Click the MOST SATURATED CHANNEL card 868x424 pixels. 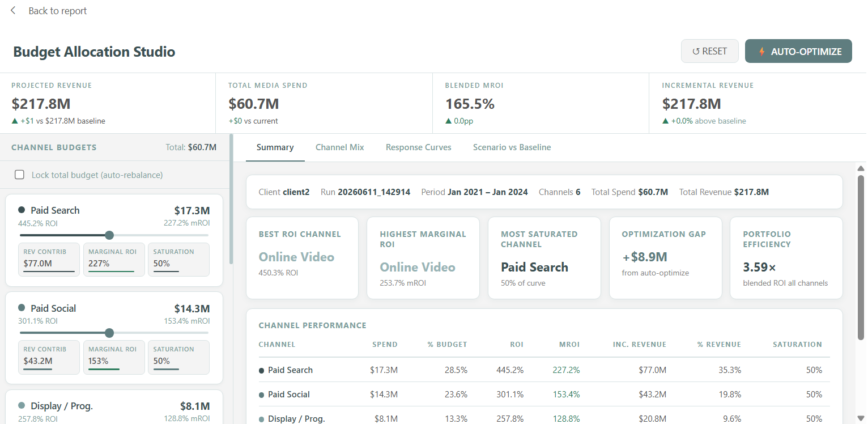(x=544, y=258)
